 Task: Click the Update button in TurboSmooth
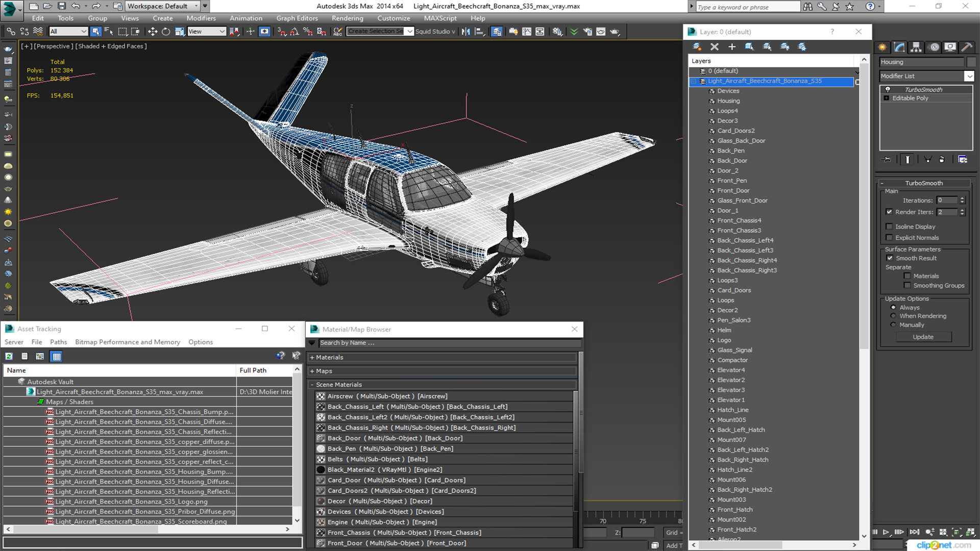923,337
